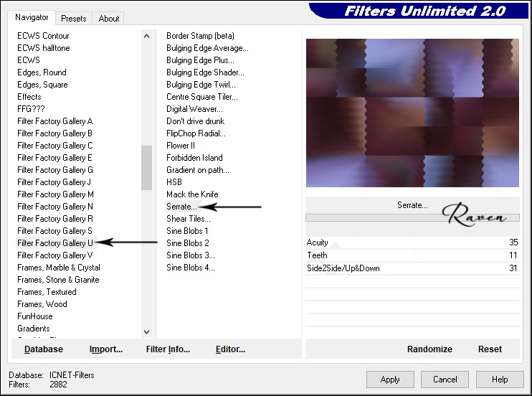Randomize the filter settings
The image size is (532, 396).
429,349
